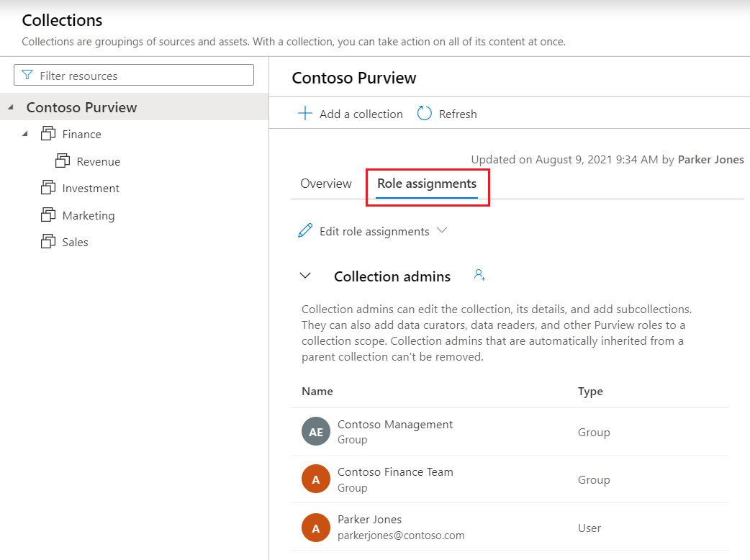Image resolution: width=750 pixels, height=560 pixels.
Task: Click the Investment collection icon
Action: (x=49, y=188)
